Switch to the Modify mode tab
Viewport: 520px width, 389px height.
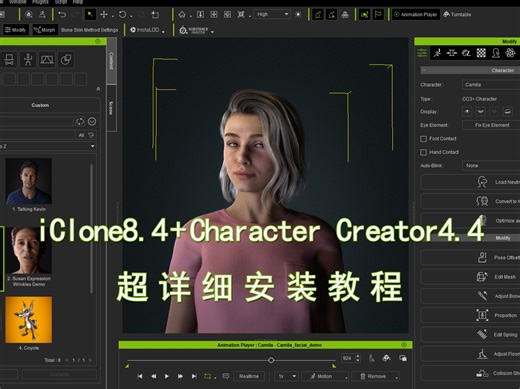(x=15, y=30)
